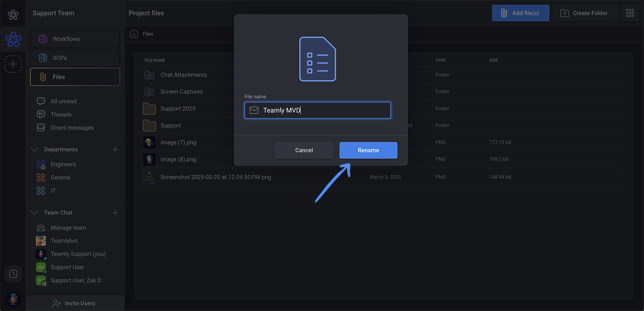Open the IT department
This screenshot has height=311, width=644.
[53, 191]
